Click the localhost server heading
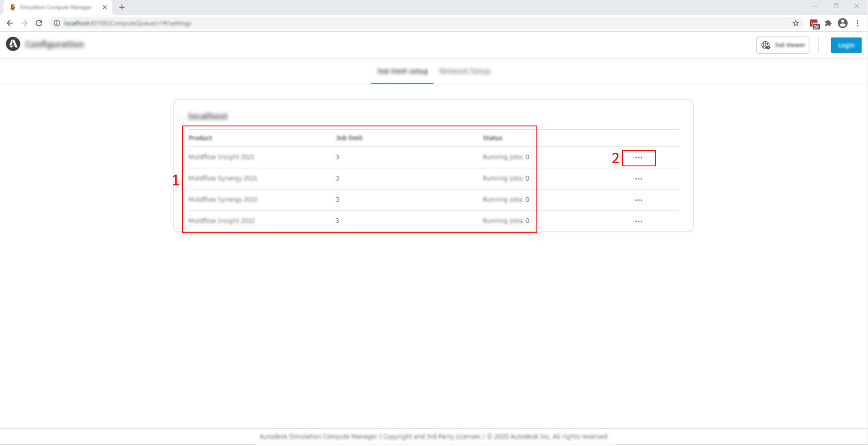The width and height of the screenshot is (868, 446). coord(208,116)
